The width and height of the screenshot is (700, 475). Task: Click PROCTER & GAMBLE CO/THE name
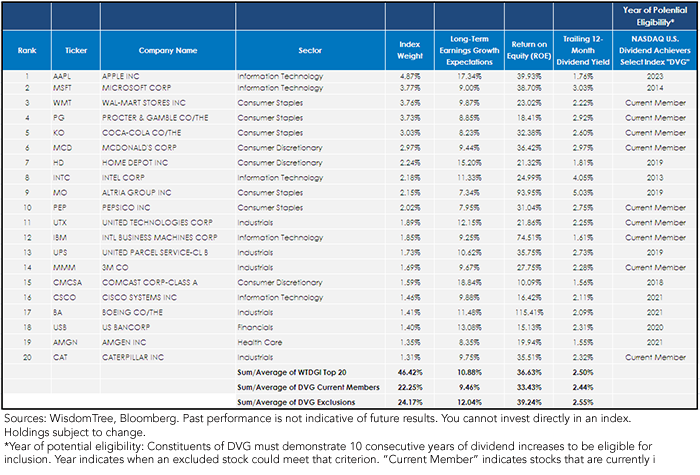(155, 118)
